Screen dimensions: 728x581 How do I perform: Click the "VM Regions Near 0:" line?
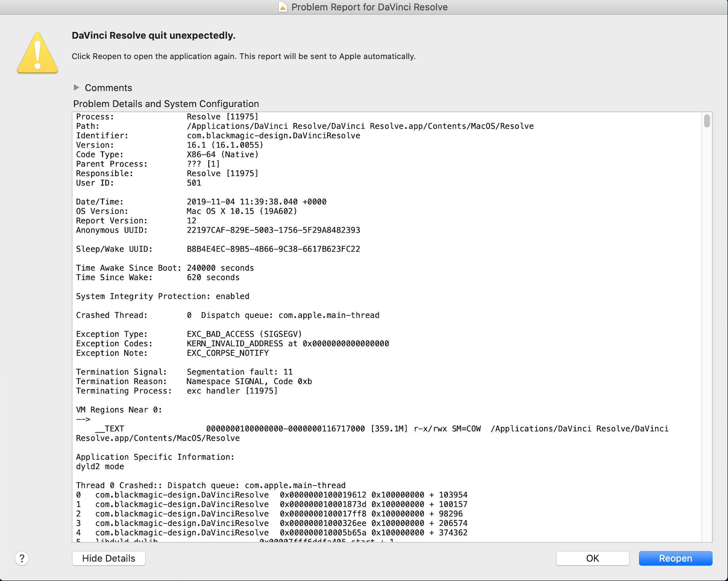(x=119, y=410)
